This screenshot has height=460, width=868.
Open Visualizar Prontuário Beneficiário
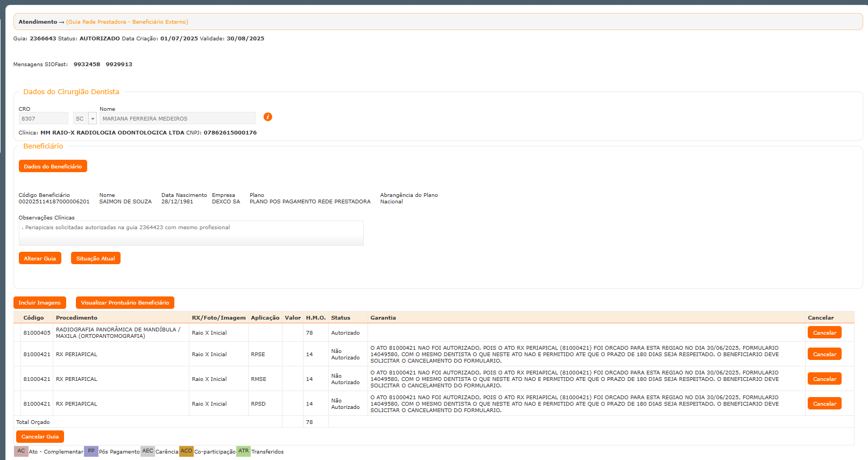click(125, 302)
